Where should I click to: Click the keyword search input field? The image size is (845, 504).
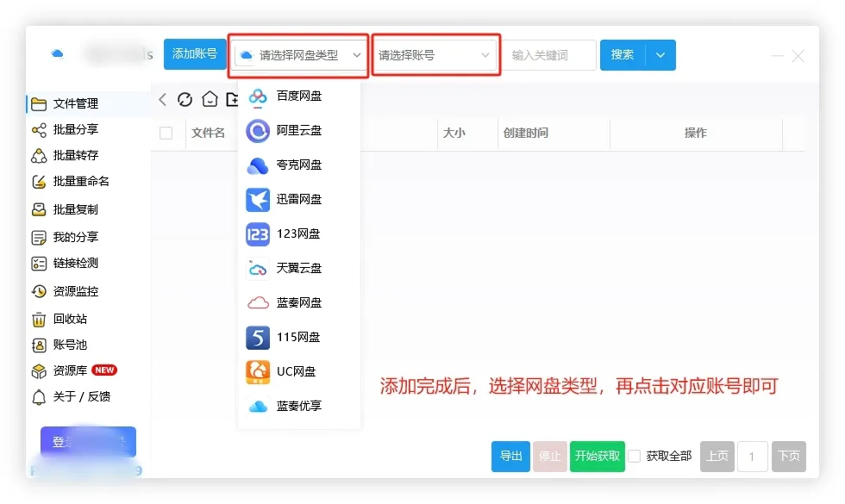point(550,54)
